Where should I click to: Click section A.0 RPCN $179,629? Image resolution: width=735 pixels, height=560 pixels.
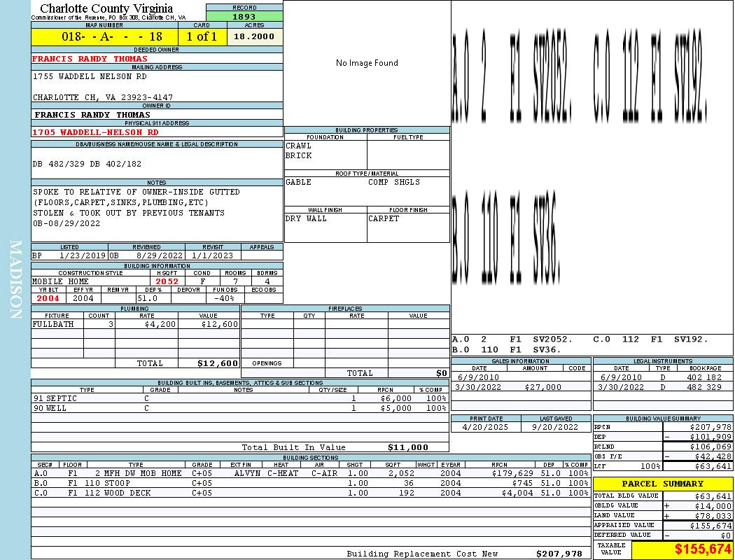point(512,473)
